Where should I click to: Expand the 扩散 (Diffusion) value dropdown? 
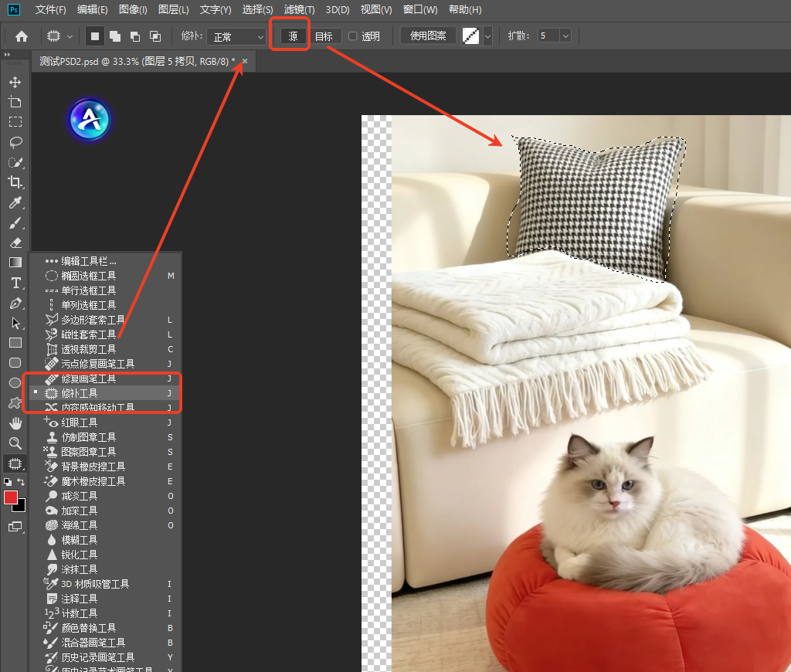click(565, 36)
